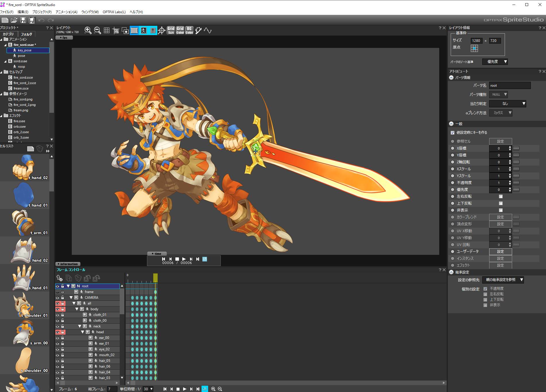Screen dimensions: 546x392
Task: Select the t_hand_02 cell thumbnail
Action: [25, 167]
